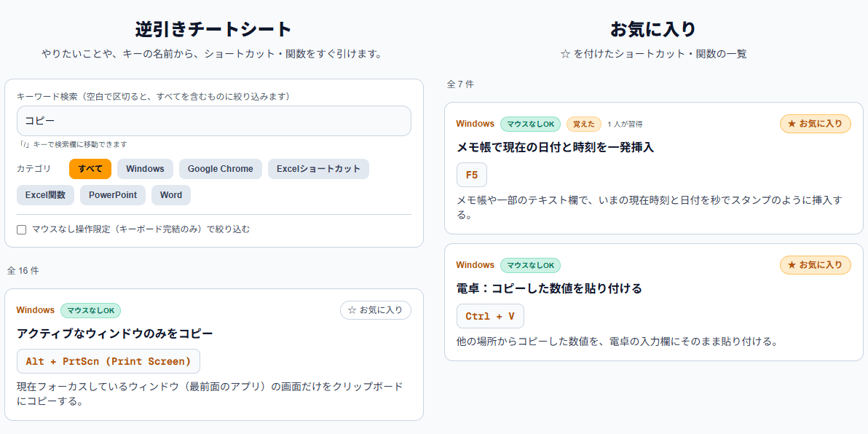Click the title アクティブなウィンドウのみをコピー
Viewport: 868px width, 434px height.
(x=115, y=334)
